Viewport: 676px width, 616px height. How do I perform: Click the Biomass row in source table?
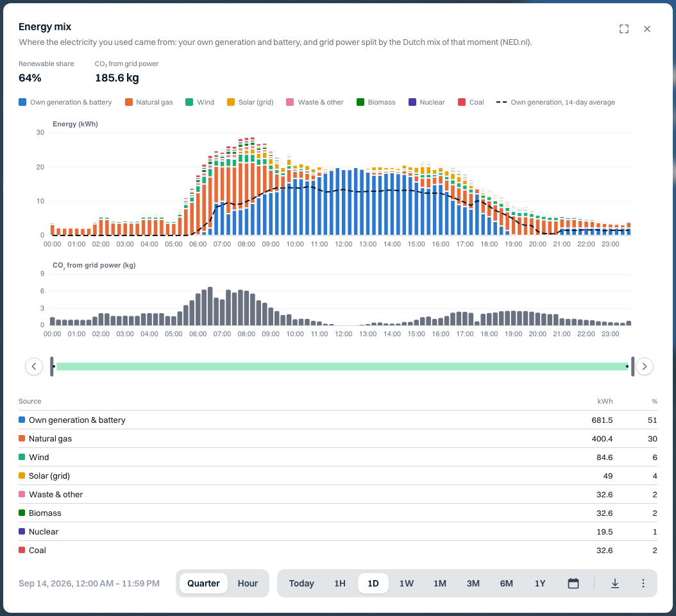click(338, 513)
